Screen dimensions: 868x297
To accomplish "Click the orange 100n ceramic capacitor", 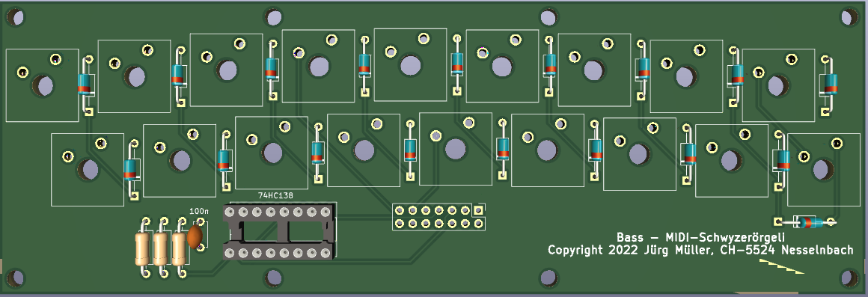I will pyautogui.click(x=195, y=236).
